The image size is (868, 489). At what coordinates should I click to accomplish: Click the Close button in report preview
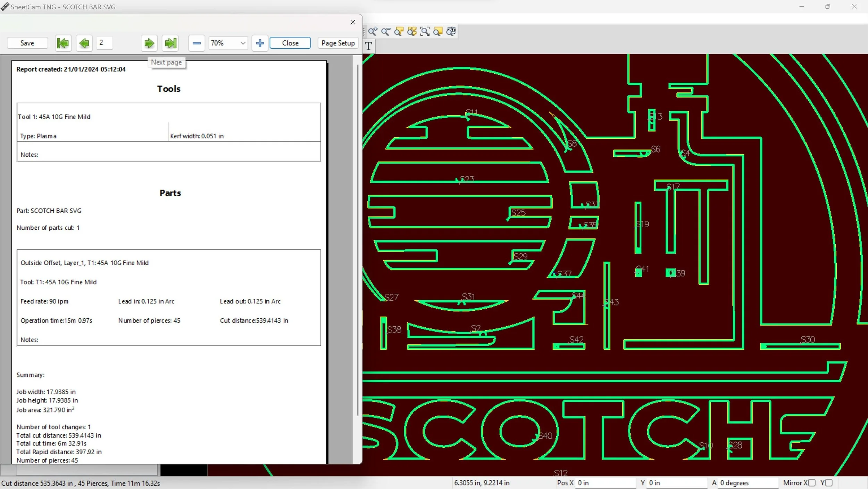pos(290,43)
